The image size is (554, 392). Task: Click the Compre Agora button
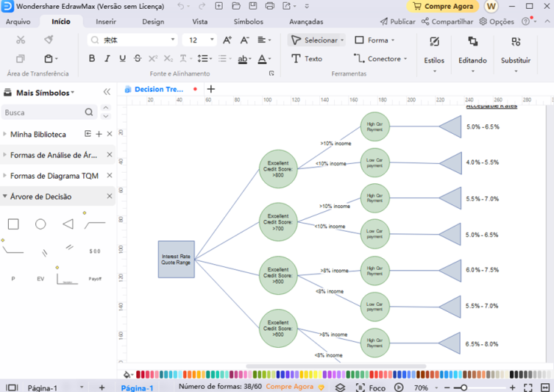click(x=442, y=7)
